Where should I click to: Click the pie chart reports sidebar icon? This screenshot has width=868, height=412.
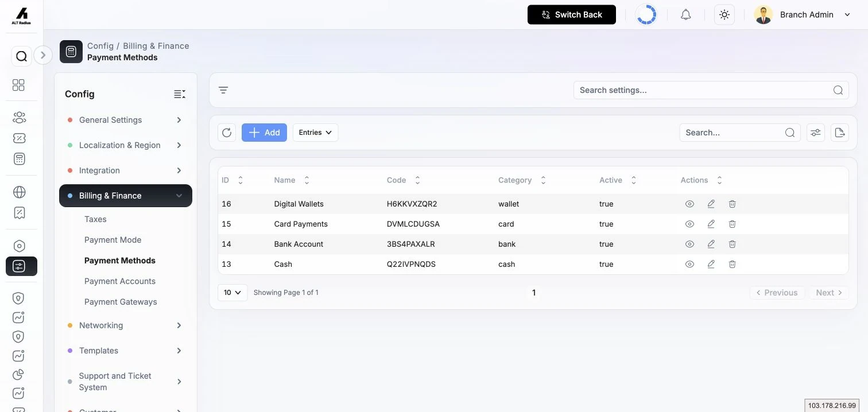(18, 374)
